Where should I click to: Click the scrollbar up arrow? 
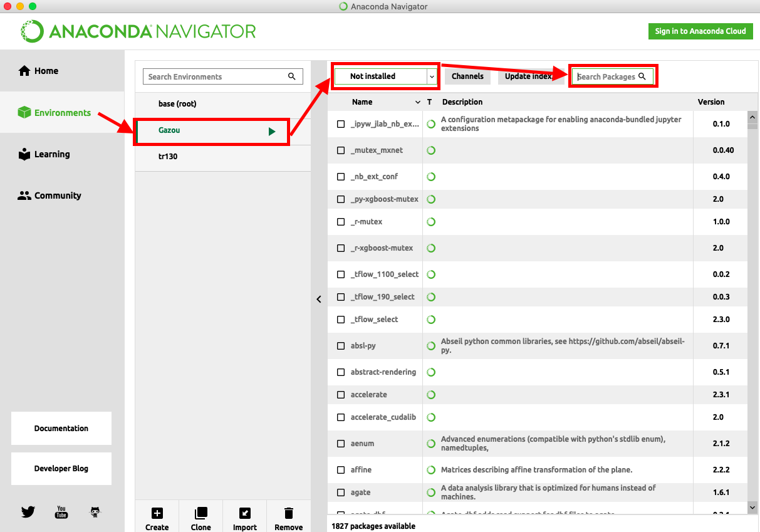tap(752, 117)
